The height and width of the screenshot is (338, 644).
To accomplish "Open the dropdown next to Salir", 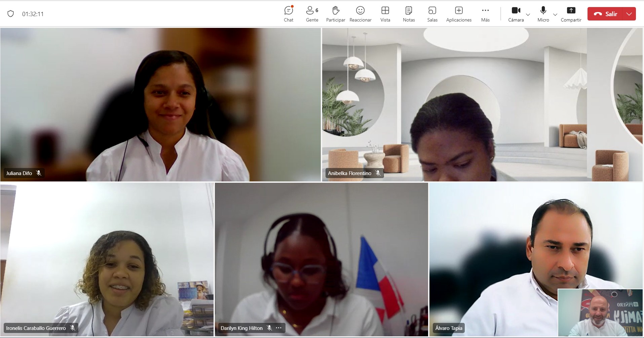I will (x=629, y=14).
